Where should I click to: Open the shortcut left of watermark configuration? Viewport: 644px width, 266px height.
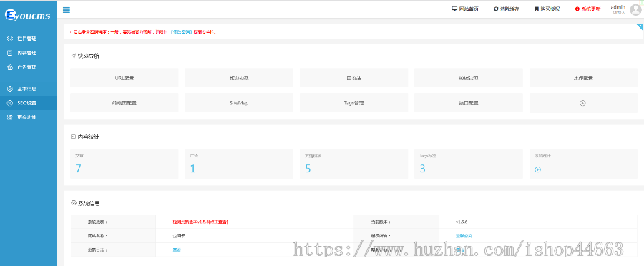point(469,77)
